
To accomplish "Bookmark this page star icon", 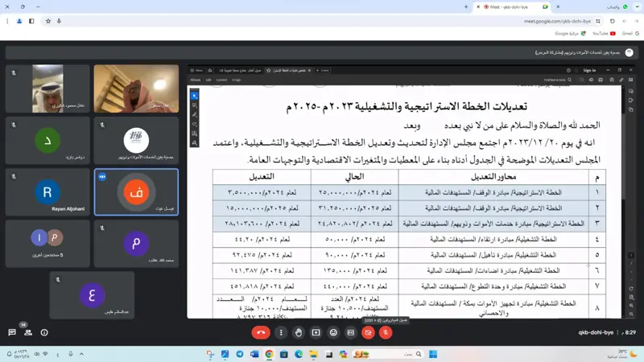I will coord(48,22).
